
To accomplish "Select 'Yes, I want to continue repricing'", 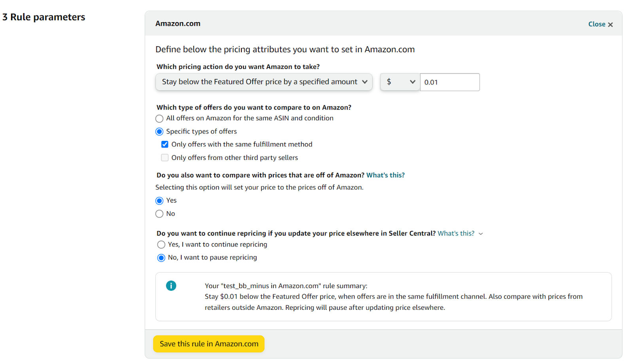I will coord(161,245).
